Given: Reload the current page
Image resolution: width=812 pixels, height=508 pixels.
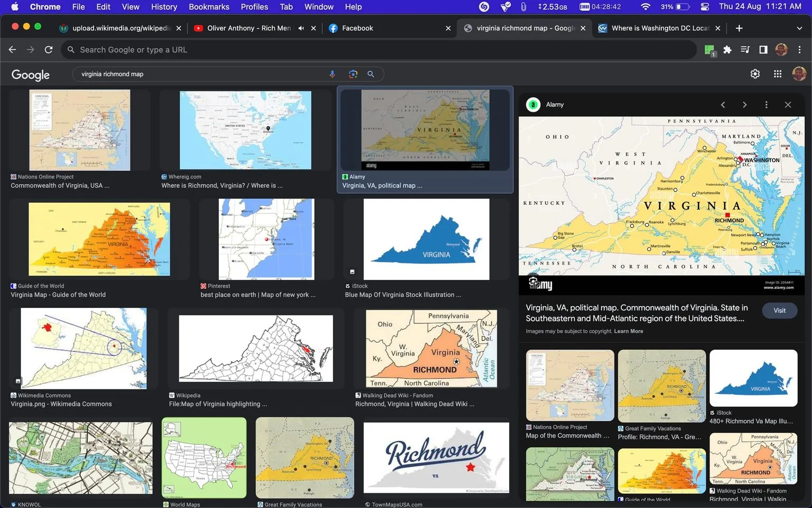Looking at the screenshot, I should click(x=49, y=50).
